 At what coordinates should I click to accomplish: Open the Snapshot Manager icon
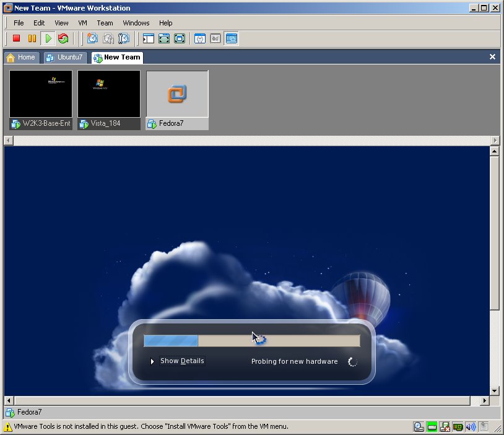[x=124, y=38]
